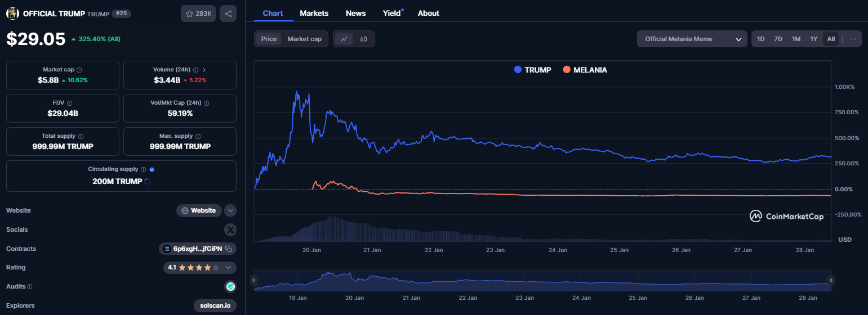
Task: Switch to line chart view icon
Action: click(344, 39)
